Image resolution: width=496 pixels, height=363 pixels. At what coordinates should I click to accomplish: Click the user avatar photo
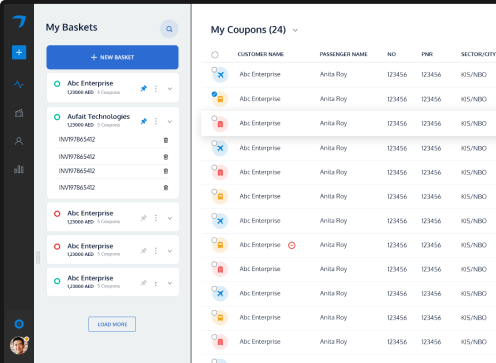[19, 345]
